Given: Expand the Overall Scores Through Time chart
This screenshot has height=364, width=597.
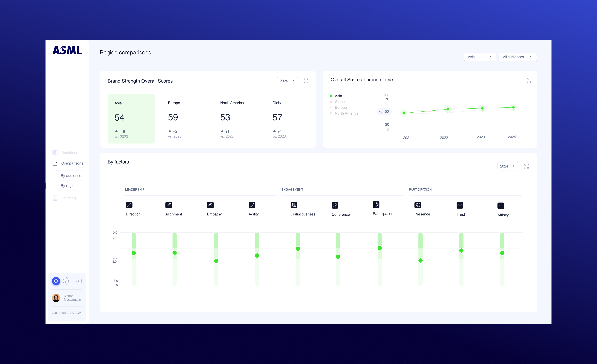Looking at the screenshot, I should coord(529,80).
